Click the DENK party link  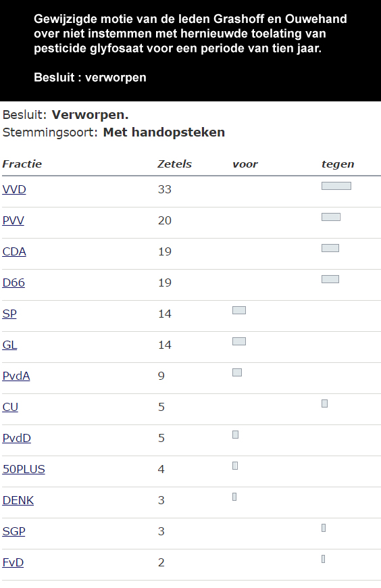pyautogui.click(x=18, y=501)
